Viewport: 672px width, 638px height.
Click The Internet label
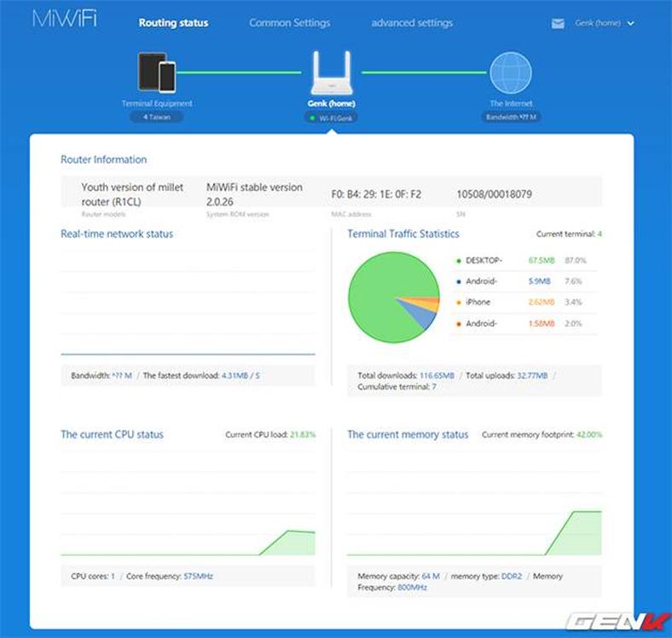click(x=511, y=103)
